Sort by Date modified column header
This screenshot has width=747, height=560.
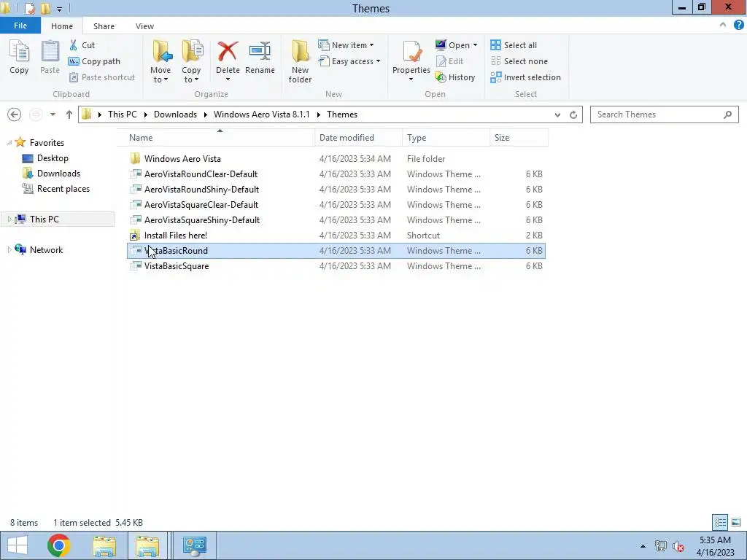coord(358,138)
